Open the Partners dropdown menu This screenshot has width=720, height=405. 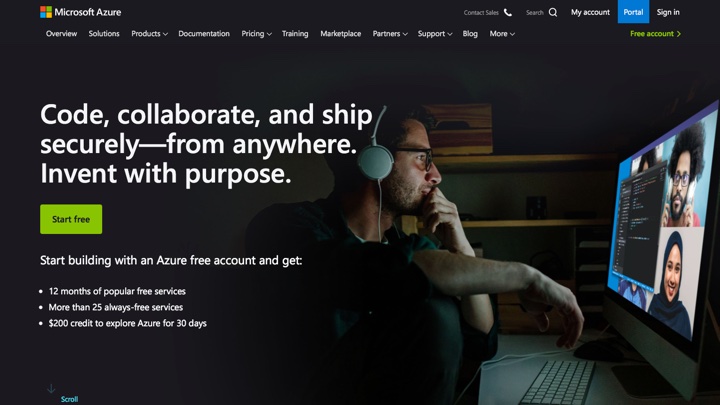point(390,34)
